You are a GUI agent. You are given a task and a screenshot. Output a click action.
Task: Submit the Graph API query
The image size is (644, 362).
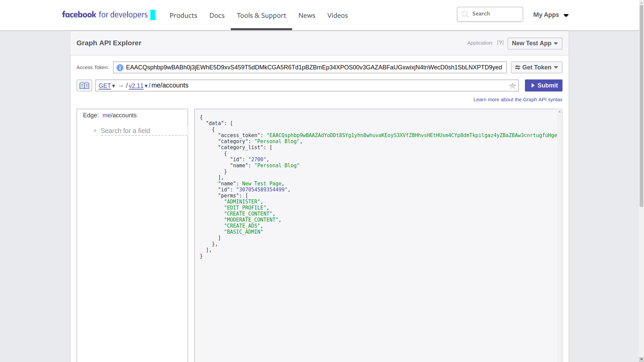pos(543,85)
